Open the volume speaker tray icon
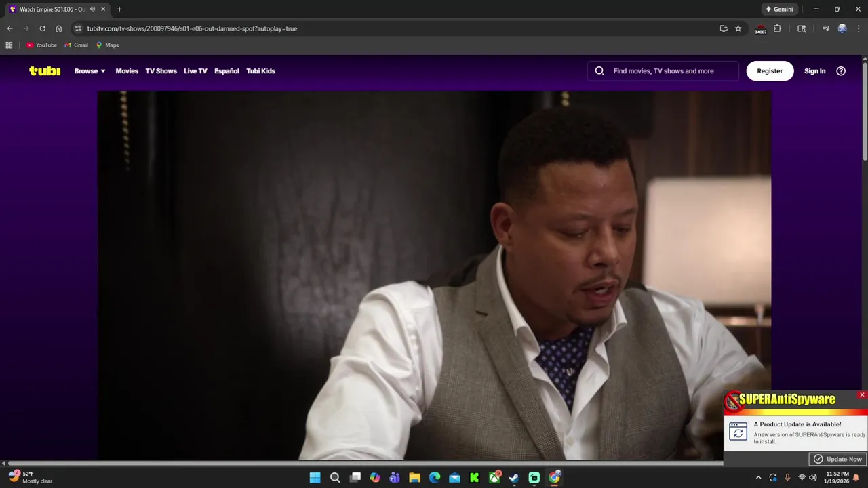This screenshot has height=488, width=868. (812, 478)
